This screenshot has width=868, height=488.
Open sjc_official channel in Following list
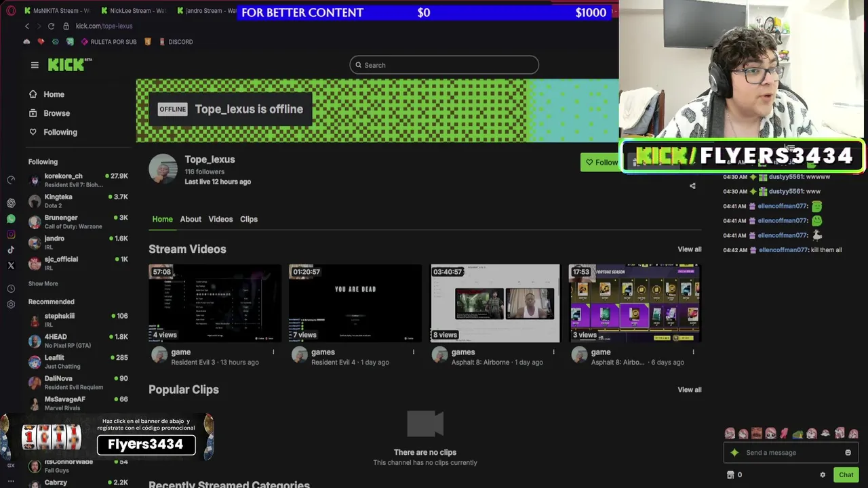click(x=78, y=263)
